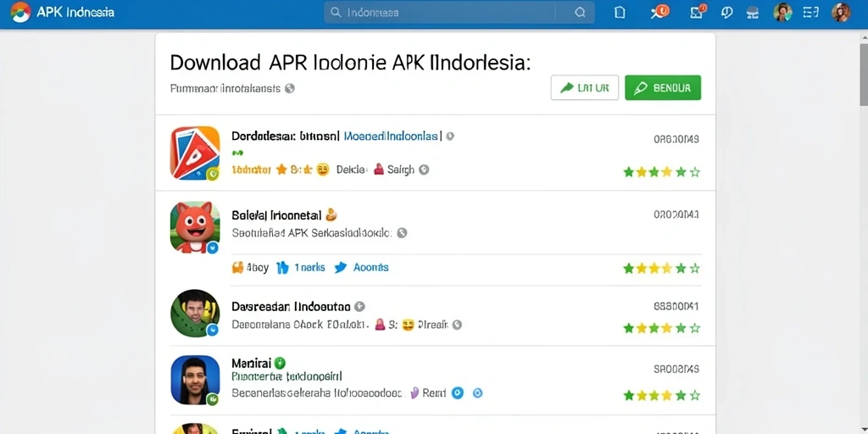Click the purple icon before Remi
This screenshot has height=434, width=868.
[414, 393]
